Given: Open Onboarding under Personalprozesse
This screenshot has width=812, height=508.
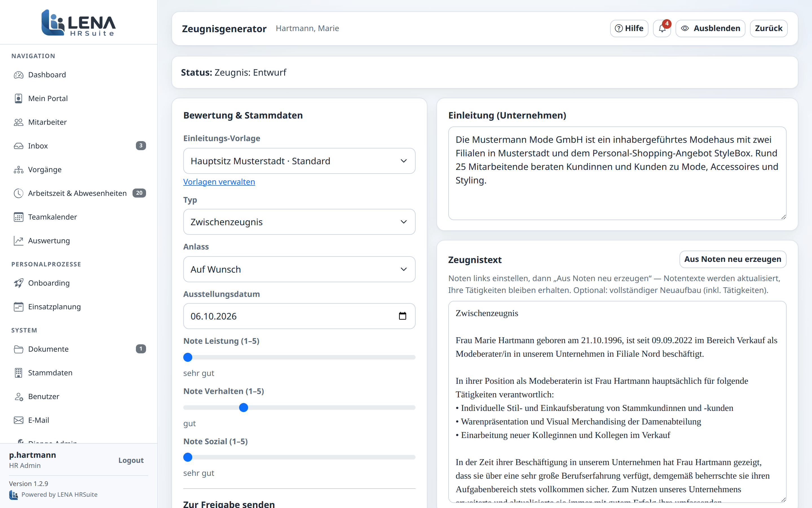Looking at the screenshot, I should [80, 283].
